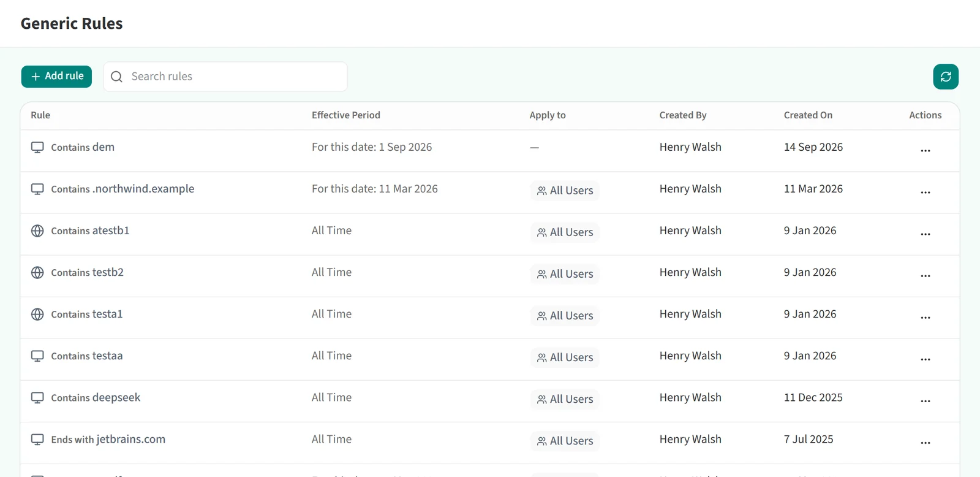This screenshot has width=980, height=477.
Task: Open actions menu for testaa rule
Action: point(925,359)
